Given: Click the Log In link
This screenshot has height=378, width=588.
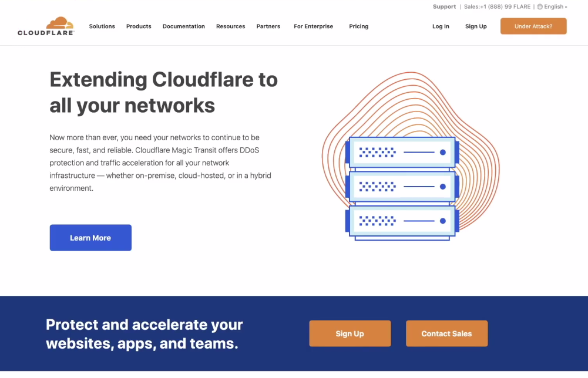Looking at the screenshot, I should pos(441,26).
